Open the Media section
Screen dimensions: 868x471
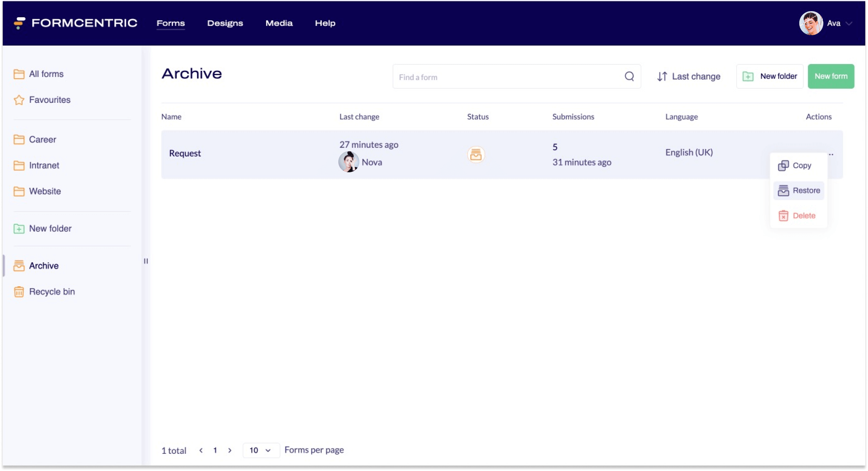[279, 23]
